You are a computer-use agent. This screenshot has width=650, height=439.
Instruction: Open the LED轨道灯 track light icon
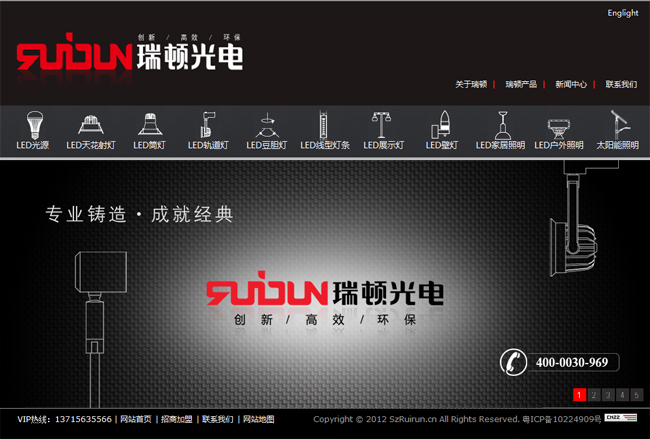point(208,124)
